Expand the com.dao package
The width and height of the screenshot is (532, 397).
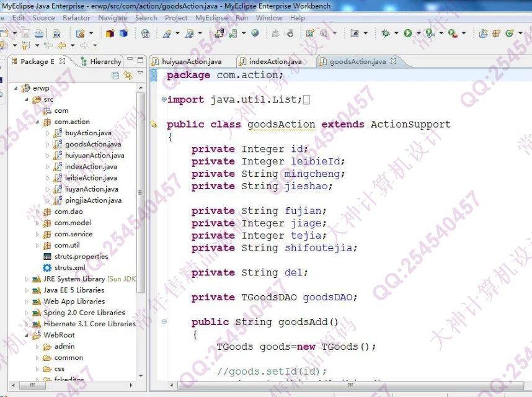pos(37,212)
